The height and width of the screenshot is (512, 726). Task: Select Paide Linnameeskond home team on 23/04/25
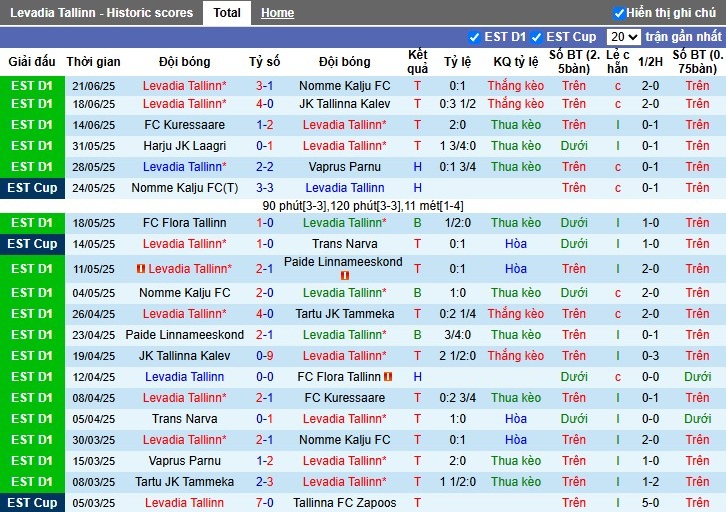coord(184,335)
